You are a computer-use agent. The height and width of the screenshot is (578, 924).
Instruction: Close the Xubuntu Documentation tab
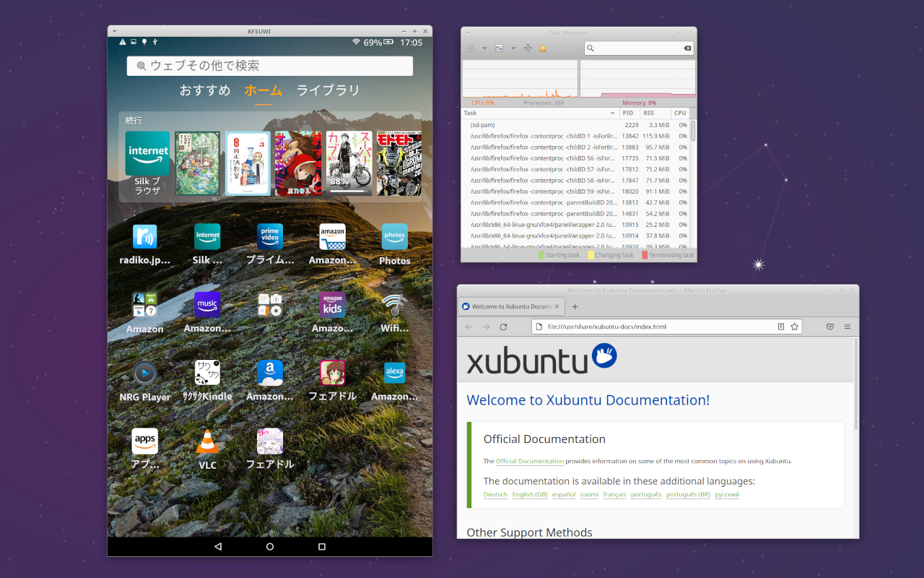coord(558,306)
